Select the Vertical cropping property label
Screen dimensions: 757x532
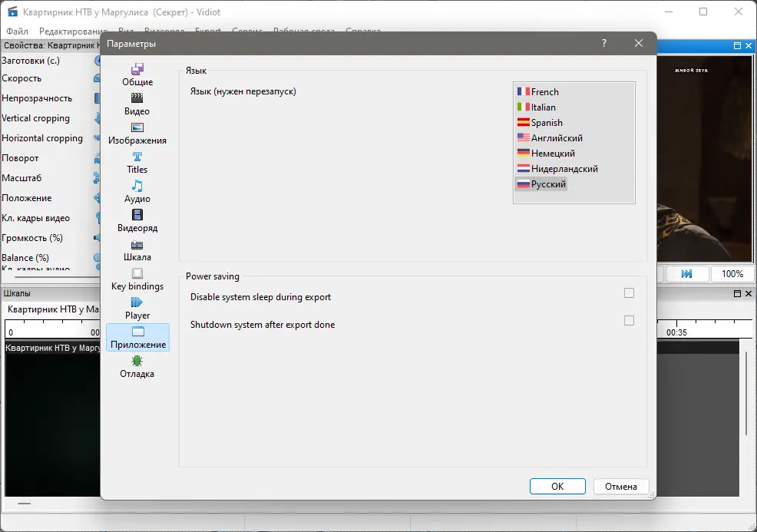pyautogui.click(x=36, y=118)
